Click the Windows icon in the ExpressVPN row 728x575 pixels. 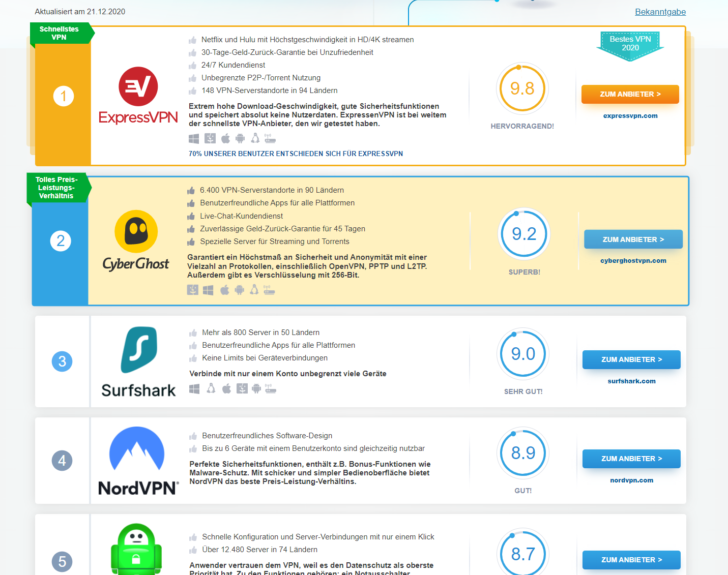pos(194,139)
